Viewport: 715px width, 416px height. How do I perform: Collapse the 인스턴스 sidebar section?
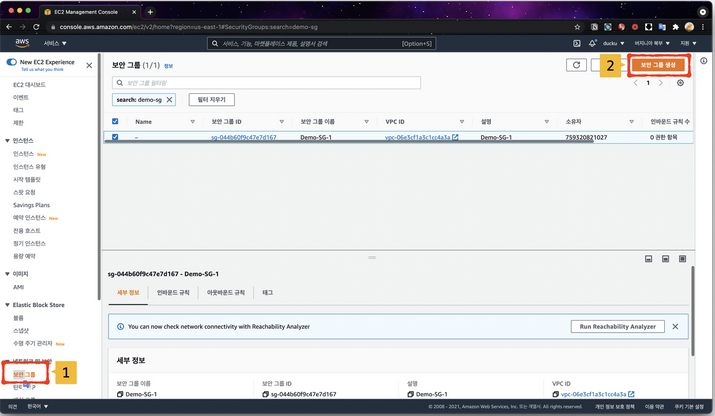8,141
